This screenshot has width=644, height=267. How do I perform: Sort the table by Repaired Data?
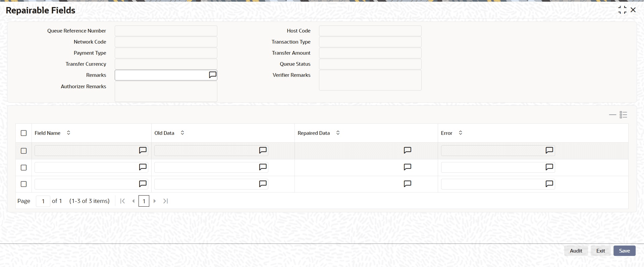pos(338,133)
